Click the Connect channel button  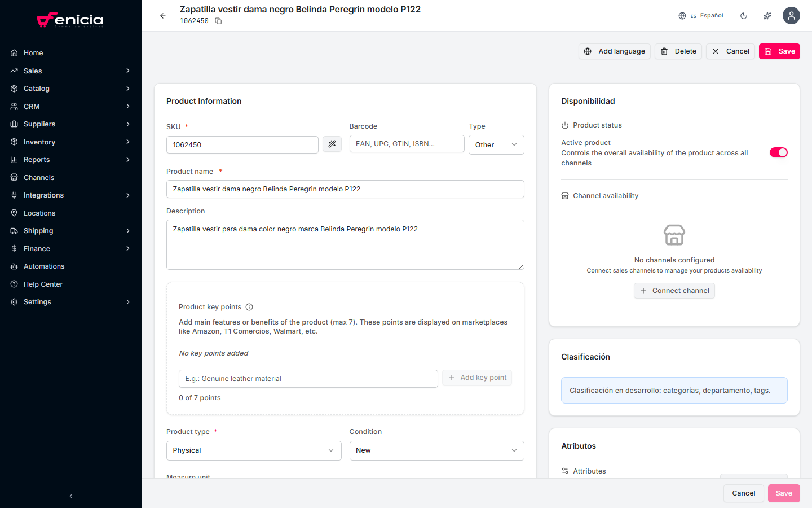coord(674,290)
